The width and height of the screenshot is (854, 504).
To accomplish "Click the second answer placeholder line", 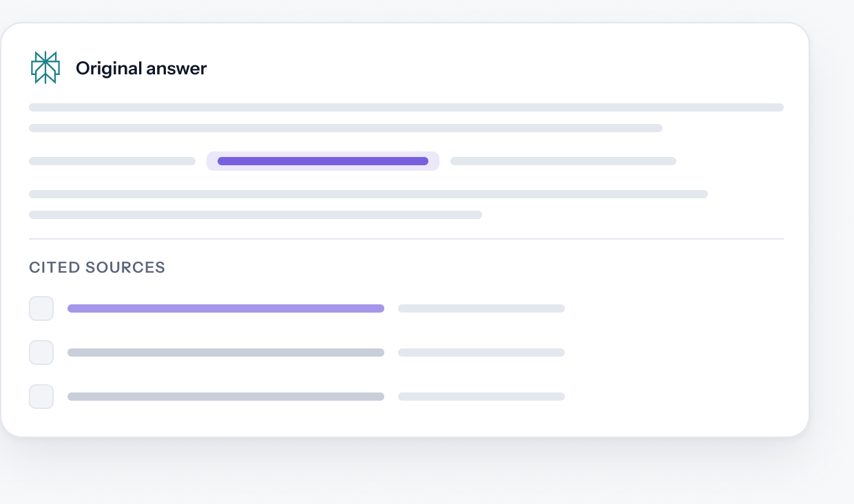I will coord(346,128).
